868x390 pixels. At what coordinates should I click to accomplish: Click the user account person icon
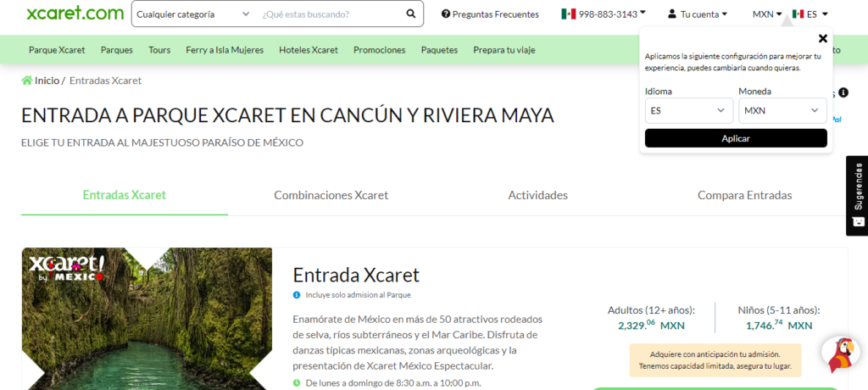tap(672, 14)
